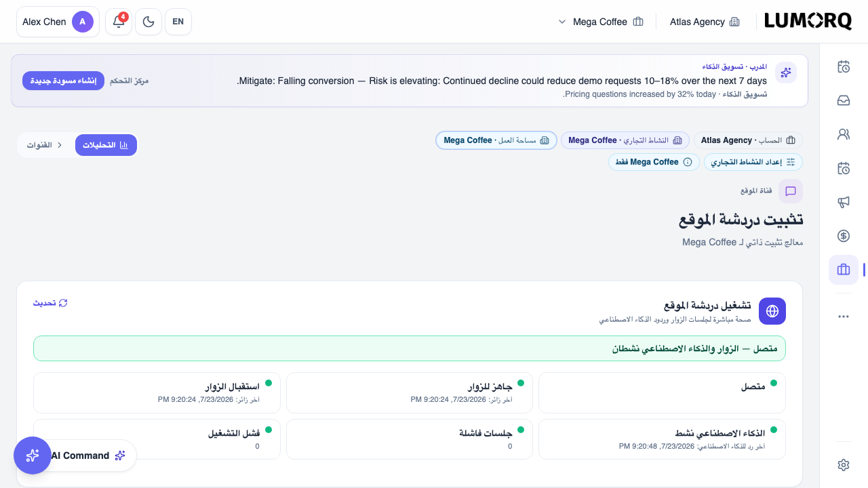Open the notifications bell with badge 4
Screen dimensions: 868x488
click(119, 22)
